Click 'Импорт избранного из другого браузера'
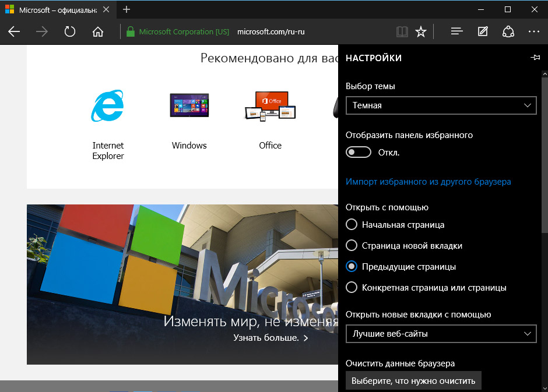Image resolution: width=548 pixels, height=392 pixels. click(428, 182)
